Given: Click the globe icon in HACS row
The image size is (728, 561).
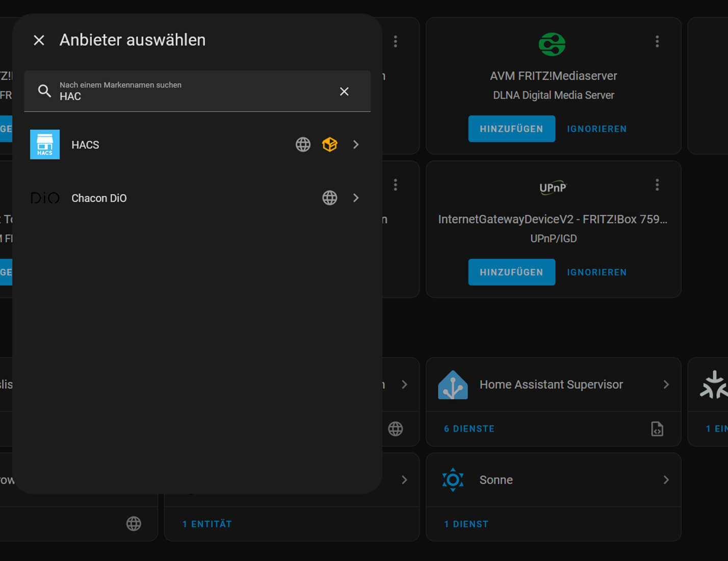Looking at the screenshot, I should coord(303,145).
